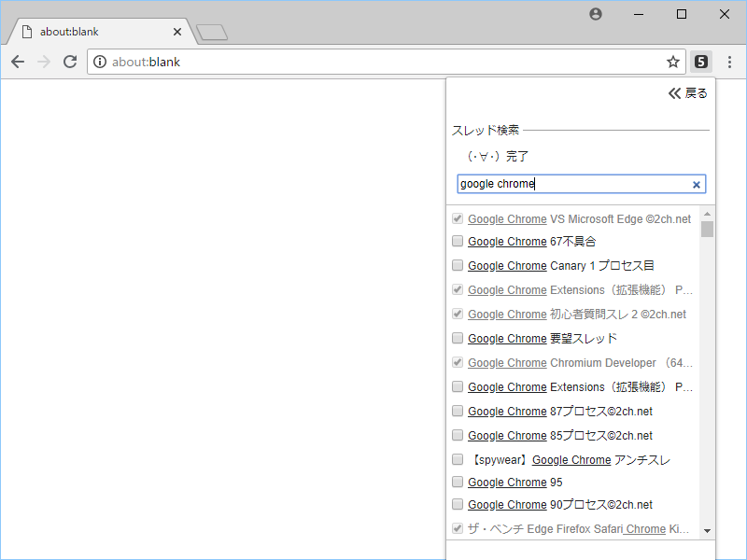The width and height of the screenshot is (747, 560).
Task: Uncheck ザ・ベンチ Edge Firefox Safari checkbox
Action: point(458,528)
